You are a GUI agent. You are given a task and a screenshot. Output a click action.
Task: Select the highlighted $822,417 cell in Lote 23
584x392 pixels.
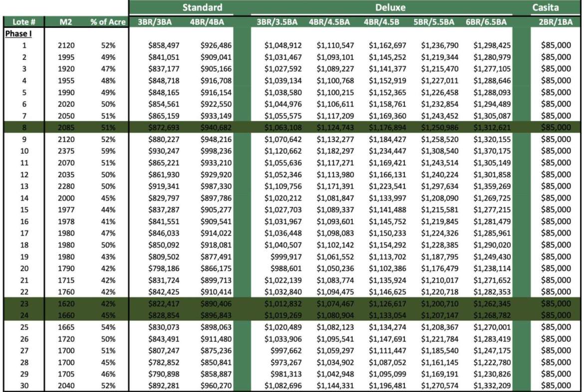tap(163, 304)
